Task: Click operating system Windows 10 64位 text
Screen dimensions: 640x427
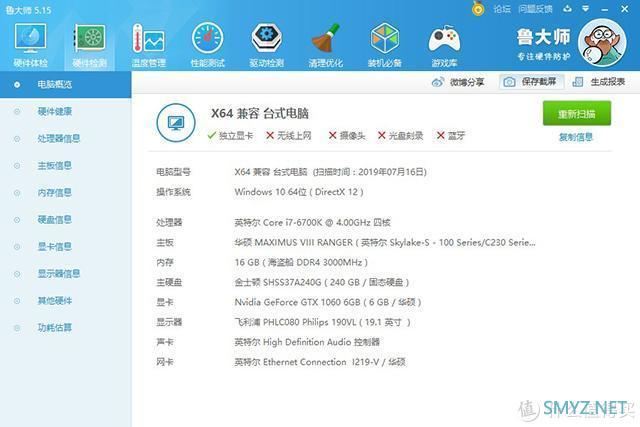Action: click(x=299, y=192)
